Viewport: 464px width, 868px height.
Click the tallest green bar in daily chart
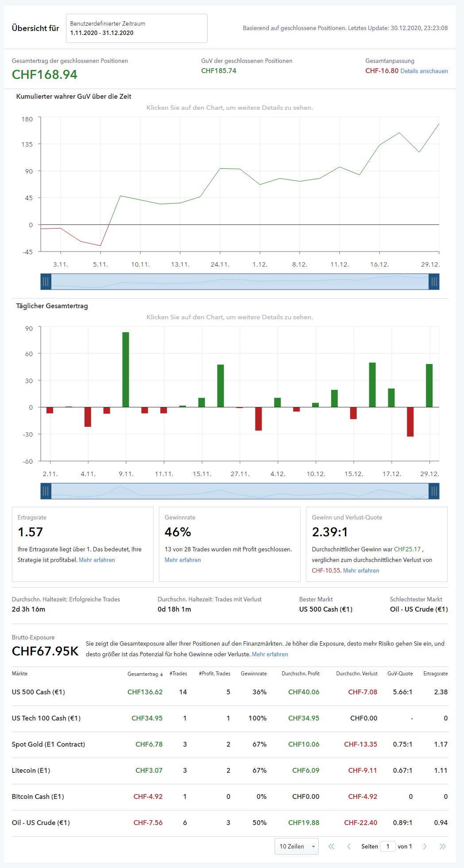(126, 369)
